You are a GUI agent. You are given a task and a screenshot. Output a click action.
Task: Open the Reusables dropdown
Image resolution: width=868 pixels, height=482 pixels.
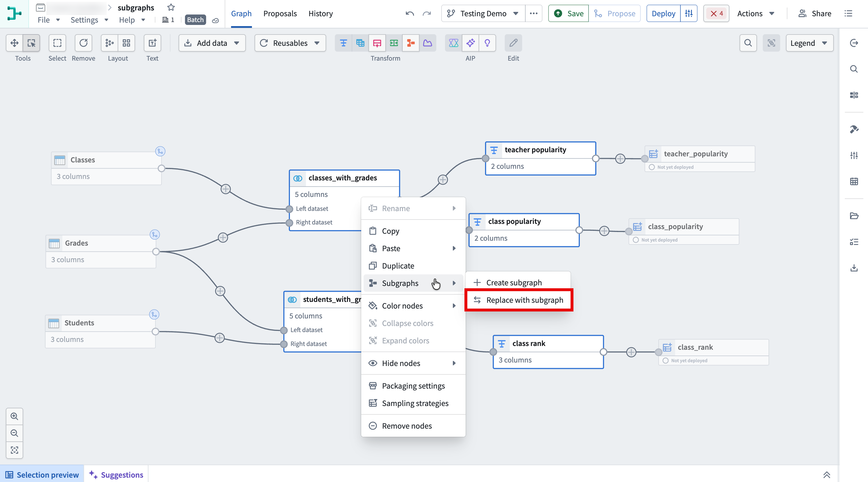290,43
